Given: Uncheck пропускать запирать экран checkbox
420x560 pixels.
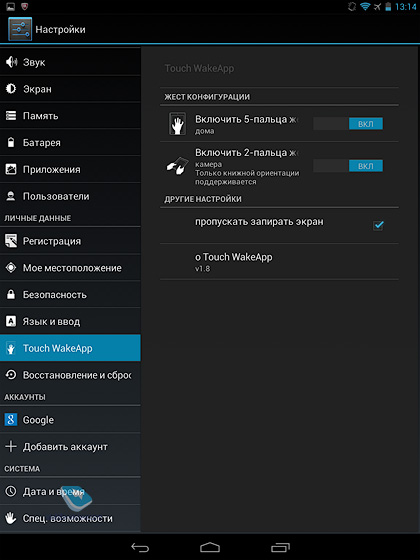Looking at the screenshot, I should 378,225.
